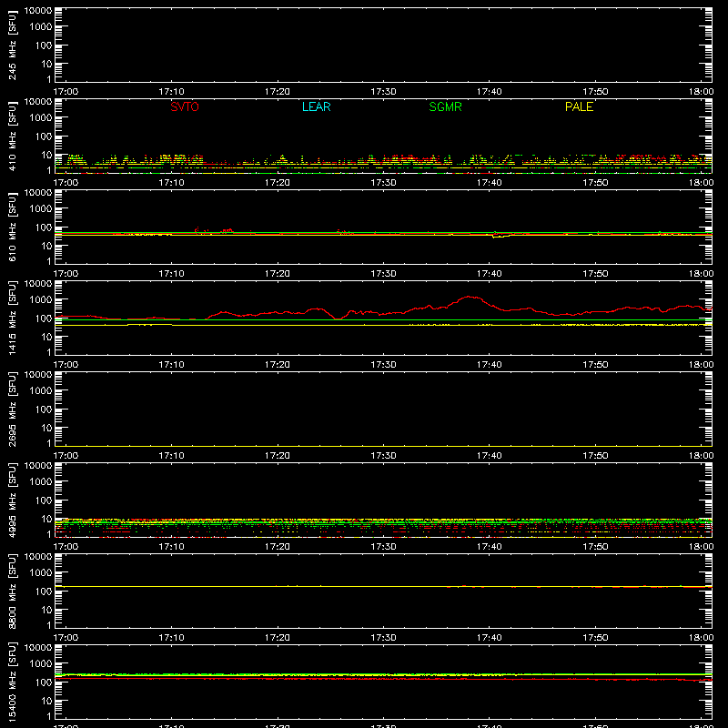Select the 8800 MHz [SFU] axis title
The width and height of the screenshot is (728, 728).
pyautogui.click(x=12, y=591)
